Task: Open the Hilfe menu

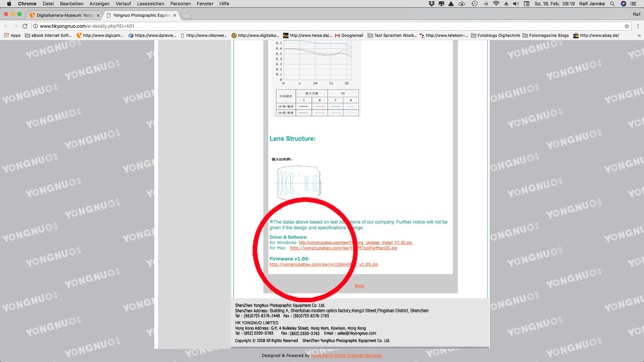Action: pos(224,4)
